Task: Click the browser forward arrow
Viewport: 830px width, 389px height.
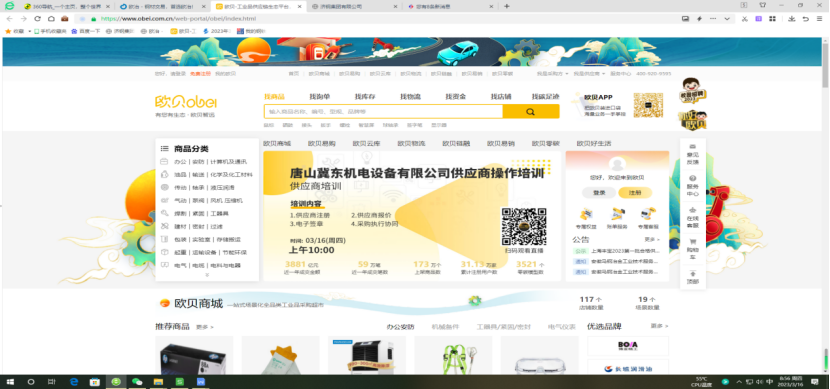Action: pos(23,19)
